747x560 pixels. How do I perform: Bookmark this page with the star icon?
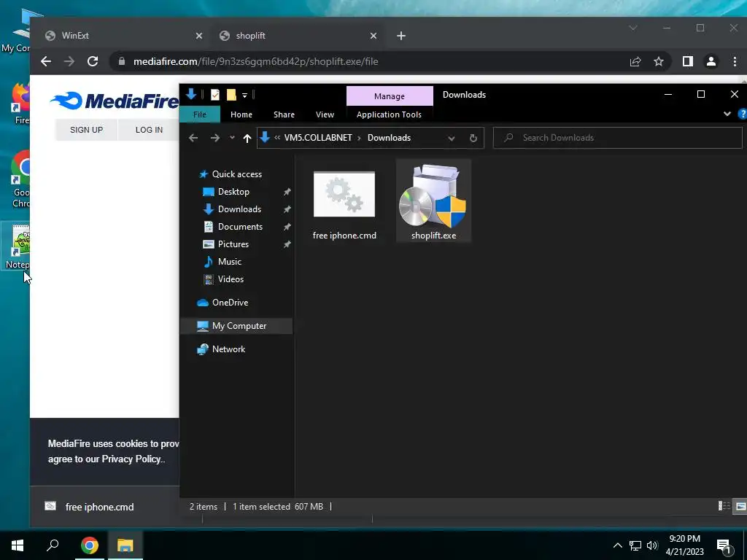click(659, 61)
